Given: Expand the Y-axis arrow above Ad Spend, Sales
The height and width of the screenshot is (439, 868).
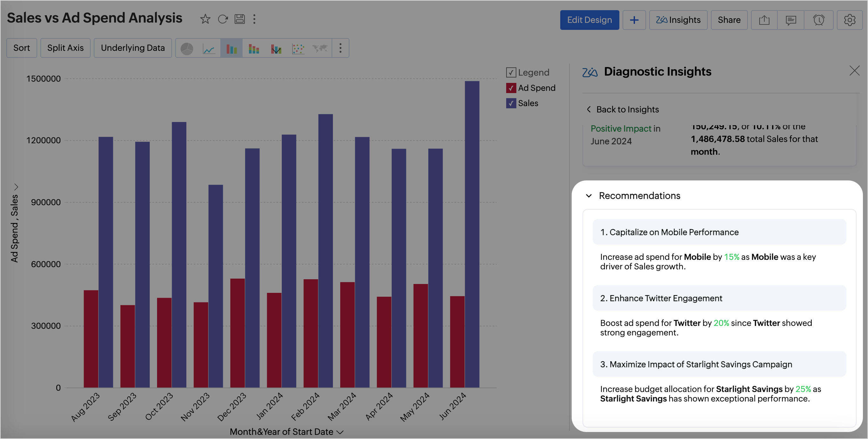Looking at the screenshot, I should click(x=16, y=186).
